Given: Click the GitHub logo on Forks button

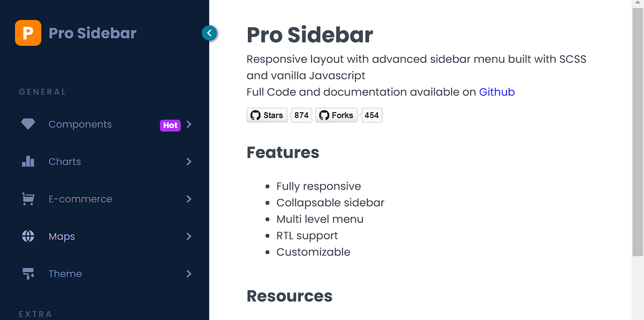Looking at the screenshot, I should (x=324, y=115).
